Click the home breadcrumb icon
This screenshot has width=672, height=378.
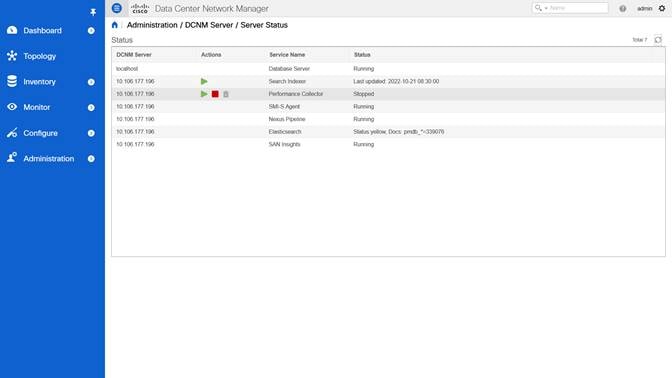click(114, 25)
